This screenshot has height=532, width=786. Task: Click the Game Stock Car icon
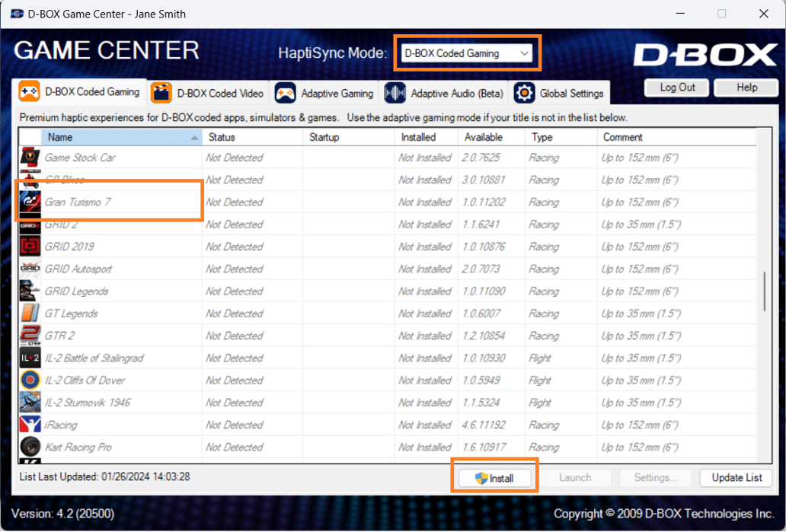coord(30,158)
